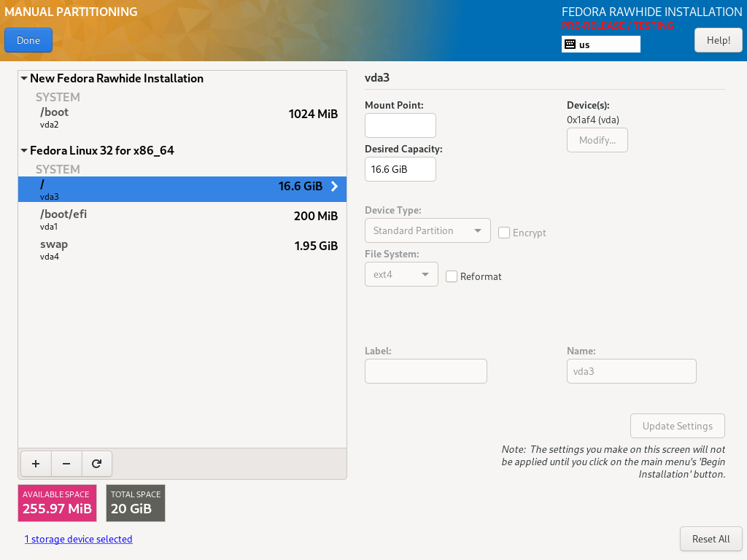The width and height of the screenshot is (747, 560).
Task: Collapse Fedora Linux 32 for x86_64 group
Action: (24, 150)
